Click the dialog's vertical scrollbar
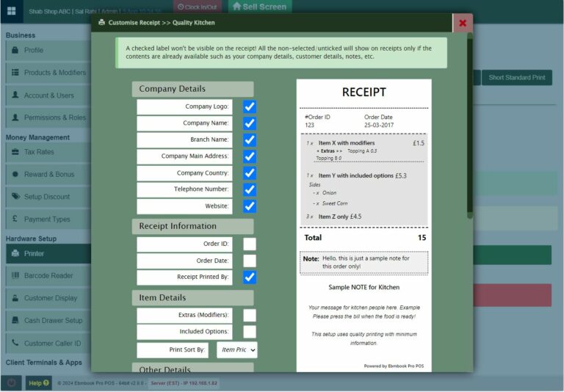Image resolution: width=564 pixels, height=392 pixels. [x=470, y=125]
